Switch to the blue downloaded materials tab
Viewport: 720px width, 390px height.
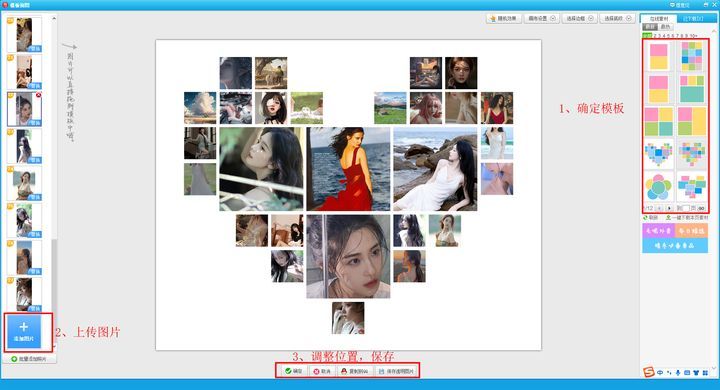pyautogui.click(x=693, y=18)
